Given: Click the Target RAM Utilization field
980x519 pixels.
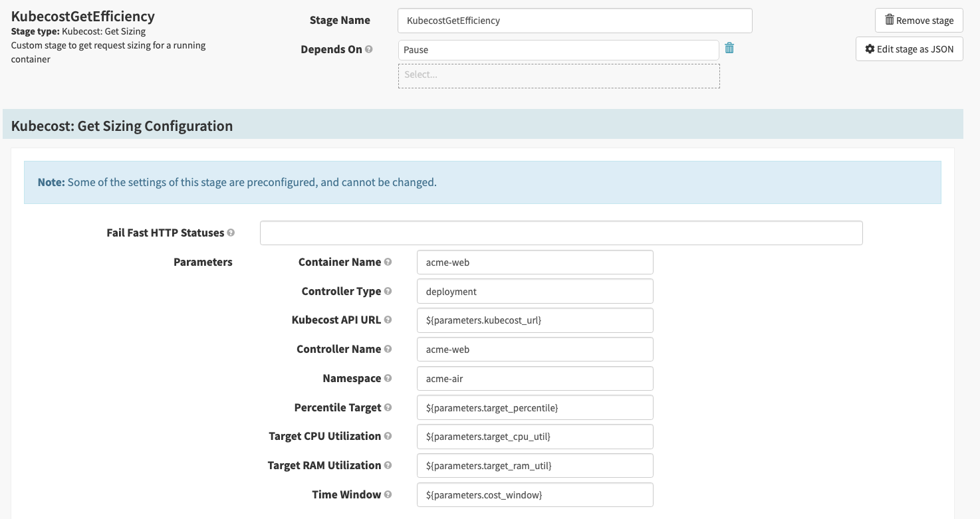Looking at the screenshot, I should pos(535,465).
